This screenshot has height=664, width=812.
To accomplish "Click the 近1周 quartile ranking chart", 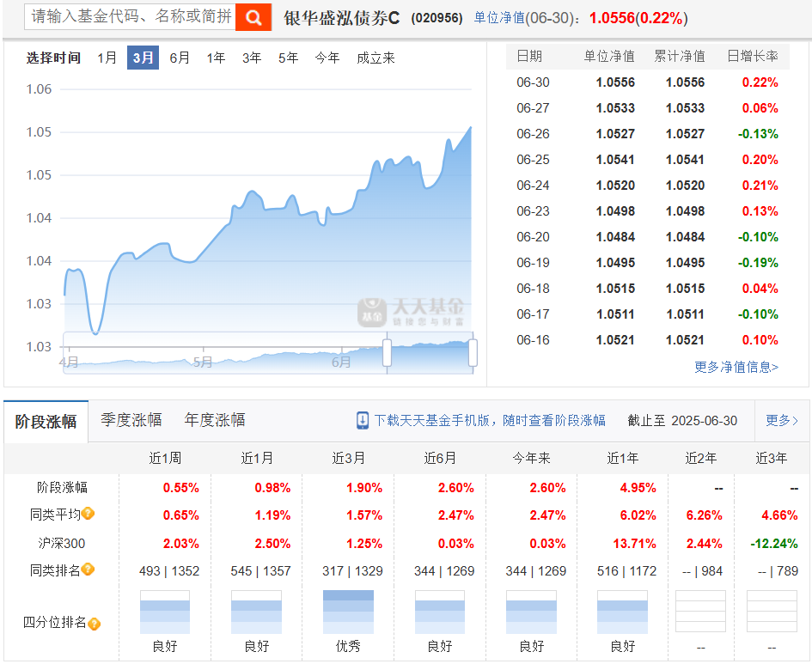I will (165, 612).
